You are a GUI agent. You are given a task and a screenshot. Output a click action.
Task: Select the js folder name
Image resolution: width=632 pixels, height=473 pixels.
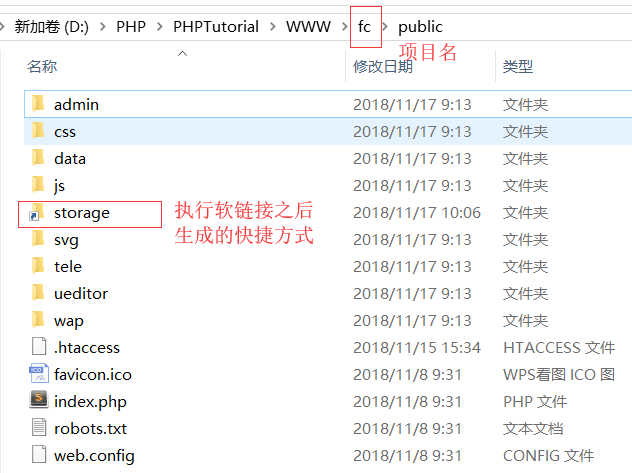[59, 186]
